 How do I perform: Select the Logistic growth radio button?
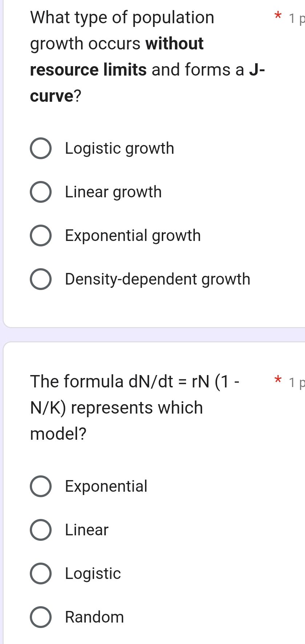pos(40,148)
